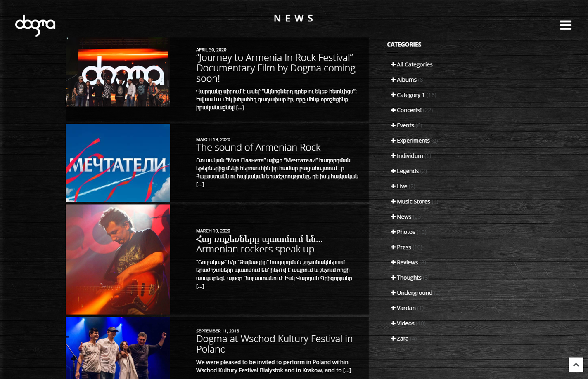Viewport: 588px width, 379px height.
Task: Open the Concerts! category
Action: [409, 110]
